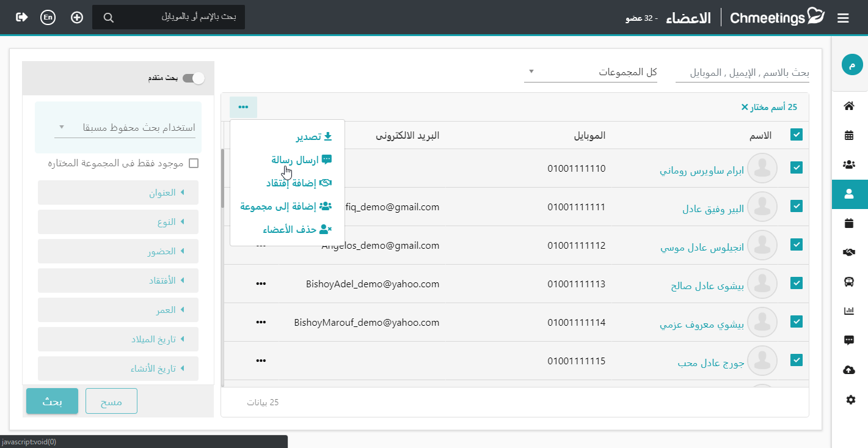
Task: Choose حذف الأعضاء from the actions menu
Action: [297, 229]
